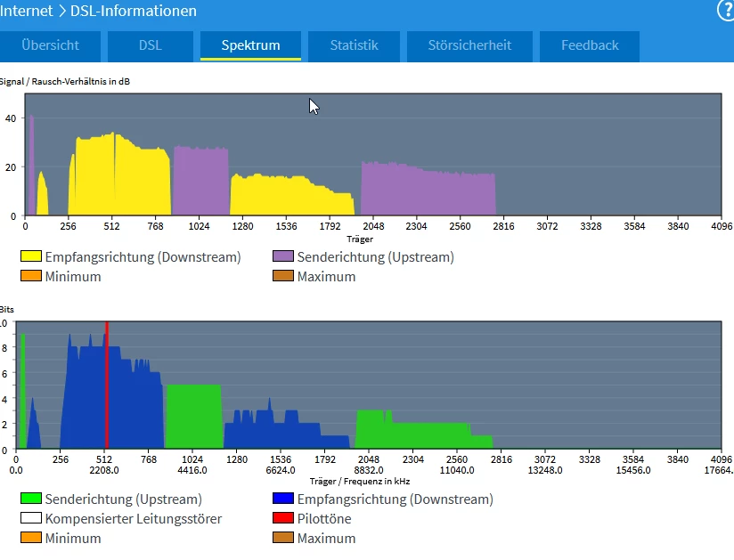Click blue Downstream swatch in Bits legend
Viewport: 734px width, 560px height.
coord(283,499)
